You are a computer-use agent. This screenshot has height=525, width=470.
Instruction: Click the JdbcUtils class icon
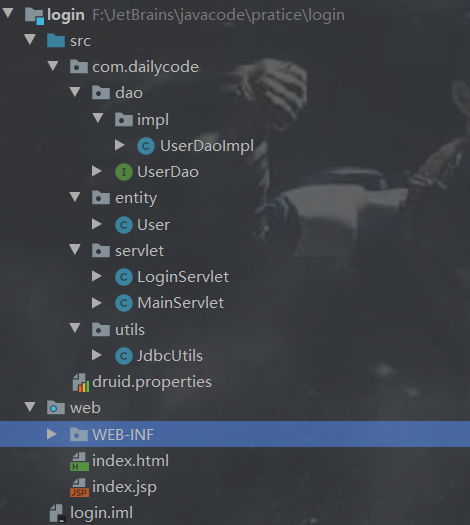[x=124, y=356]
